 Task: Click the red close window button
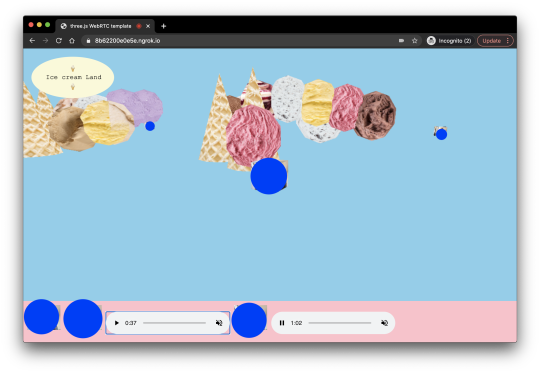pos(31,25)
